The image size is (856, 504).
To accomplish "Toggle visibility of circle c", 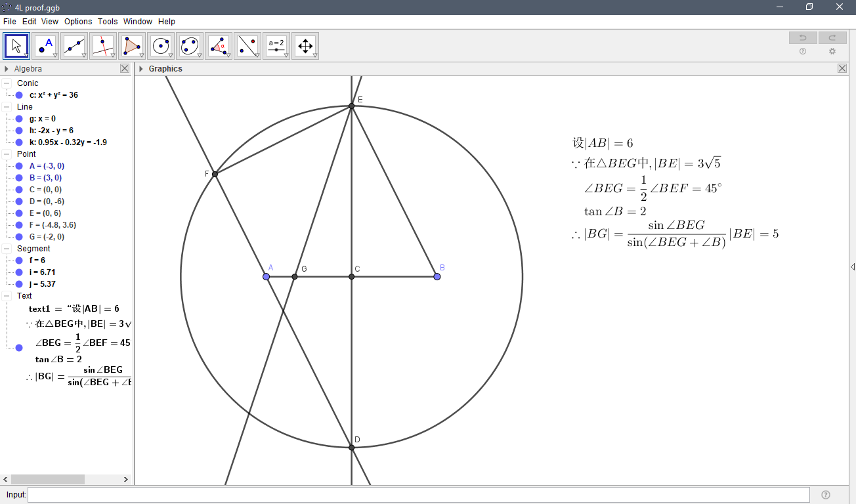I will click(18, 94).
